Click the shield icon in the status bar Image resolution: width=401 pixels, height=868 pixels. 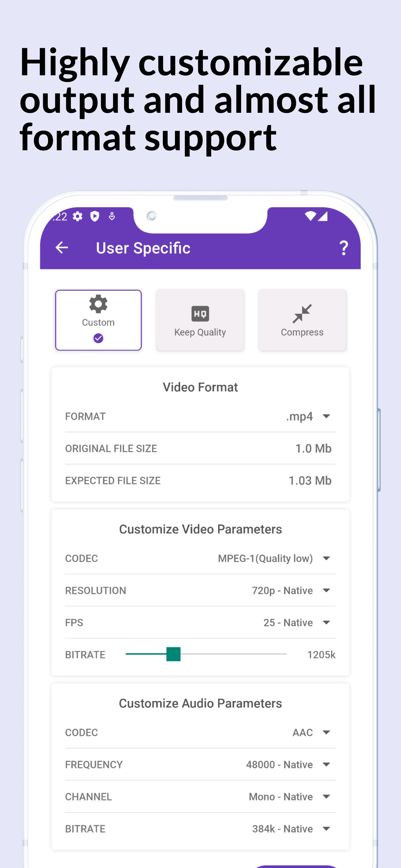[x=95, y=217]
